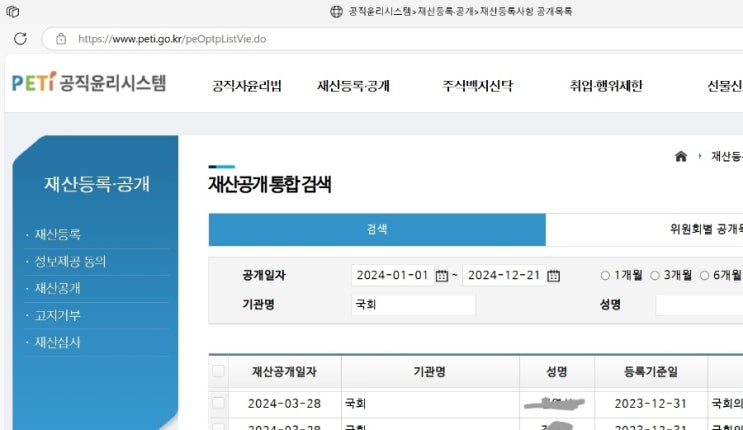Click the 2023-12-31 cell in first row

coord(651,403)
